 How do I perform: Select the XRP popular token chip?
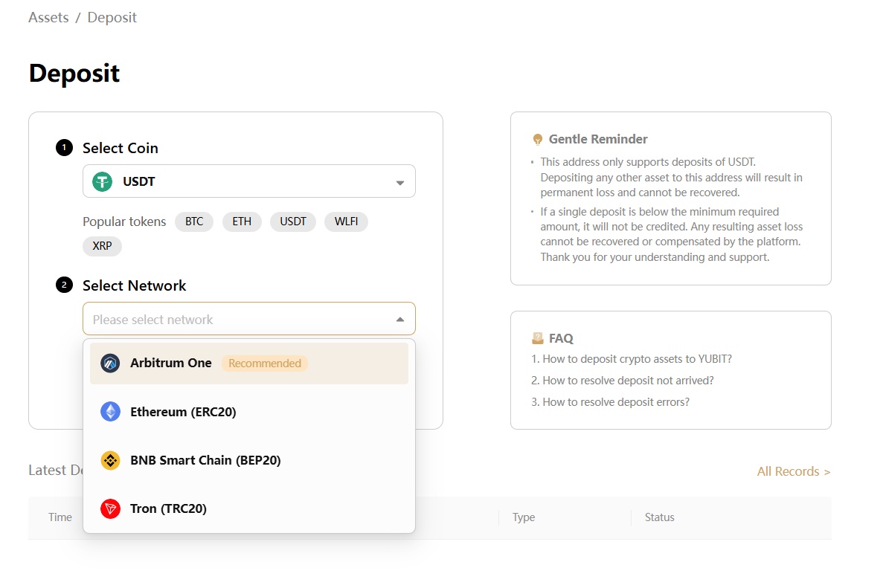coord(103,246)
